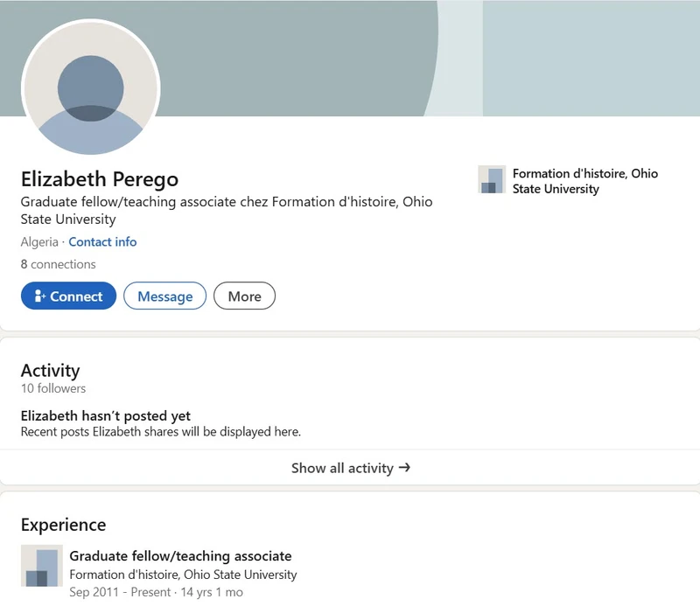Click the Experience company name, Formation d'histoire, Ohio State University
The width and height of the screenshot is (700, 613).
pyautogui.click(x=183, y=575)
